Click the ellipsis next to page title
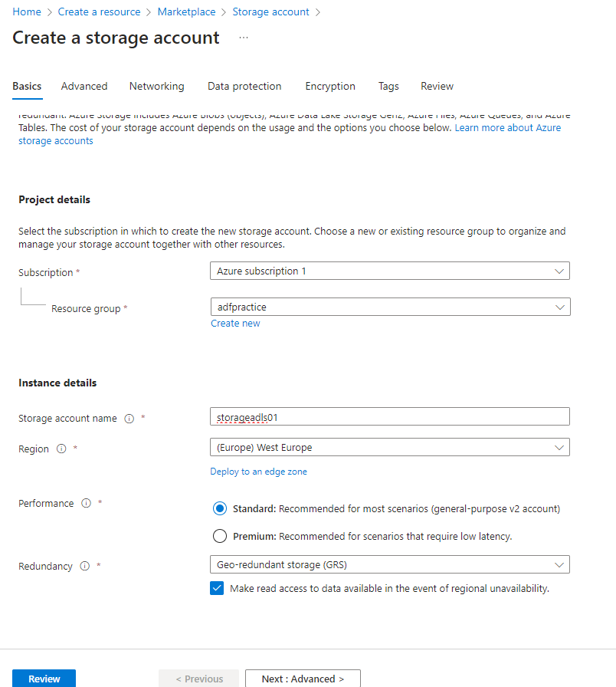 pyautogui.click(x=243, y=37)
